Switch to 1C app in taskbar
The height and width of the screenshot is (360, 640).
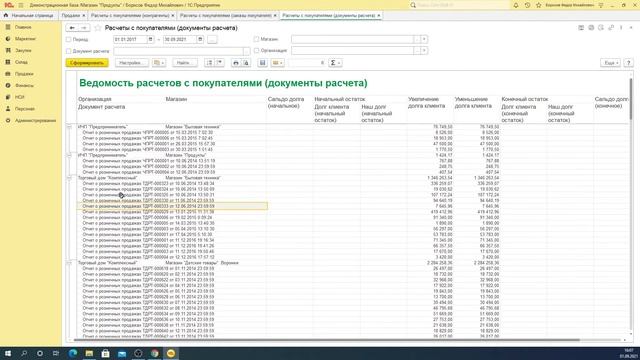tap(171, 353)
